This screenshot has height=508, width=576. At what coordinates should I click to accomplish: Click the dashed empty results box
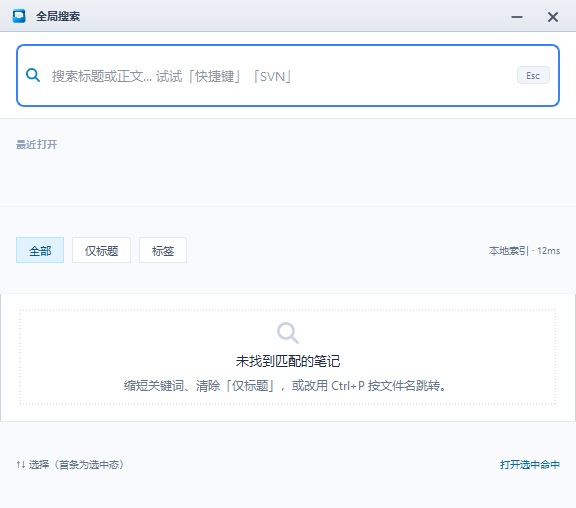point(287,357)
